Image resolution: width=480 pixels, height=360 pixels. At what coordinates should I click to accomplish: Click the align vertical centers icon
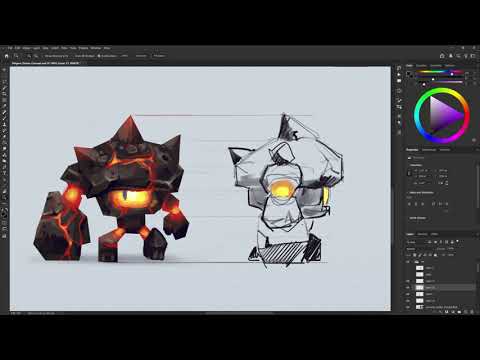coord(440,204)
